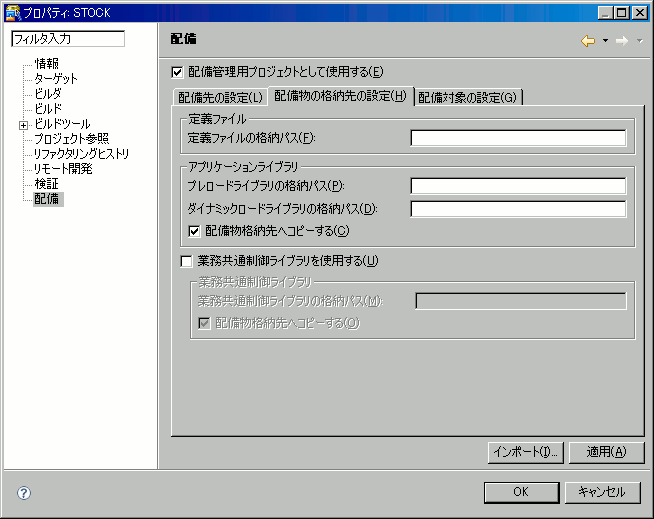The image size is (654, 519).
Task: Click the フィルタ入力 filter field
Action: click(x=68, y=39)
